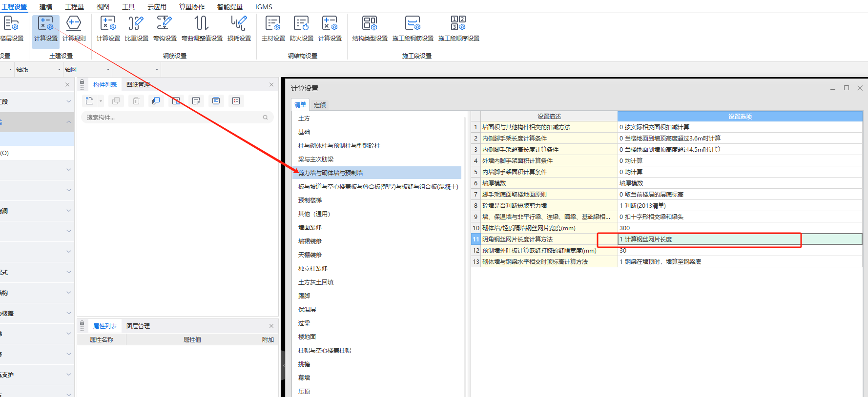Click the 属性值 column header

click(192, 339)
